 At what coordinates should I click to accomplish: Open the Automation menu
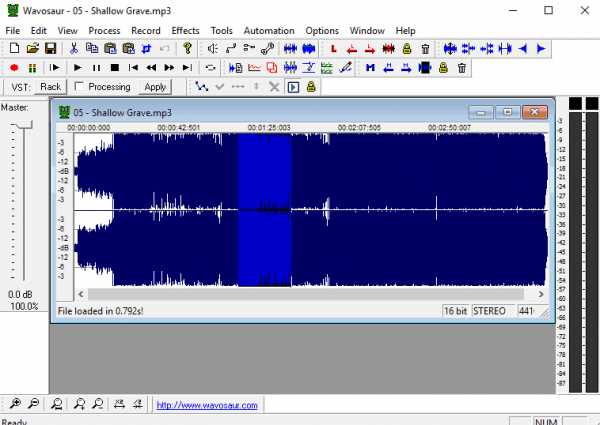(269, 31)
